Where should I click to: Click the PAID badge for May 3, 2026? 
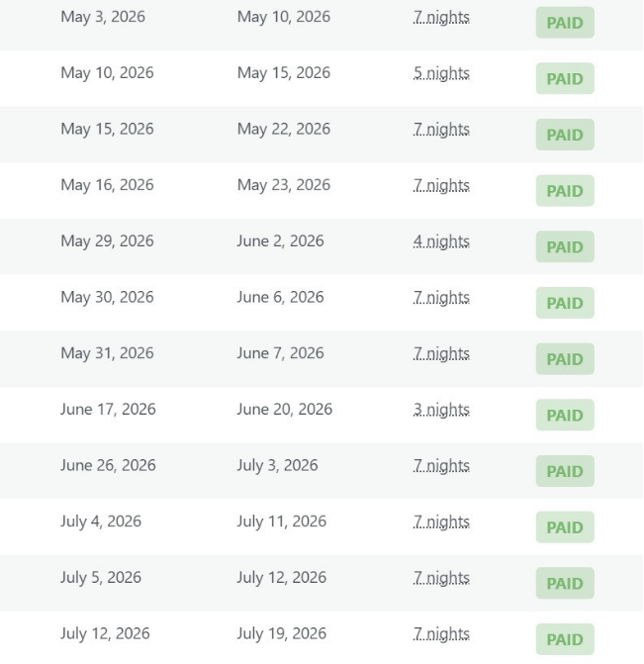[x=565, y=23]
